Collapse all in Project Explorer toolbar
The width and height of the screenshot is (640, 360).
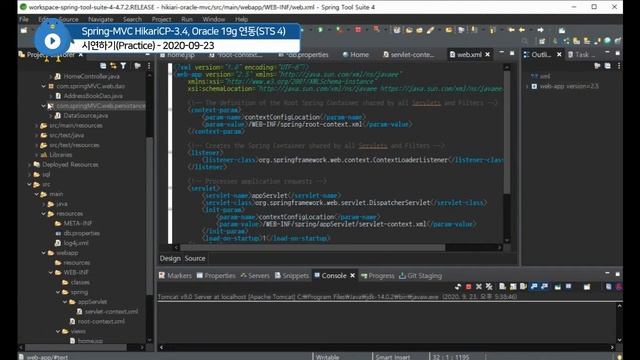(103, 66)
